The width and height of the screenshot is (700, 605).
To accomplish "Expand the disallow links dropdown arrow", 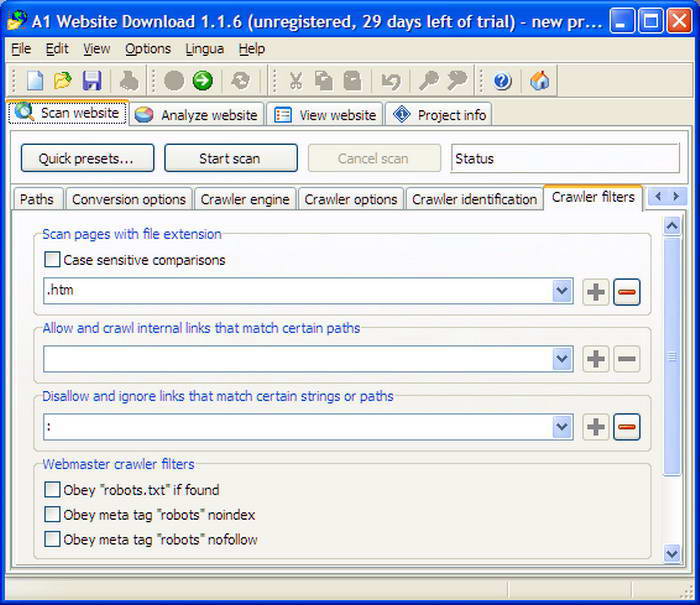I will click(562, 427).
